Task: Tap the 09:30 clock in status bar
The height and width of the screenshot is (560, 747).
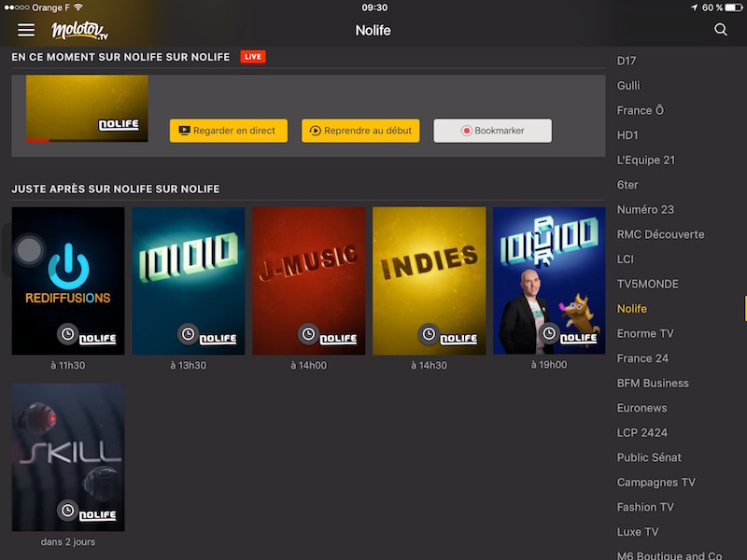Action: (x=374, y=7)
